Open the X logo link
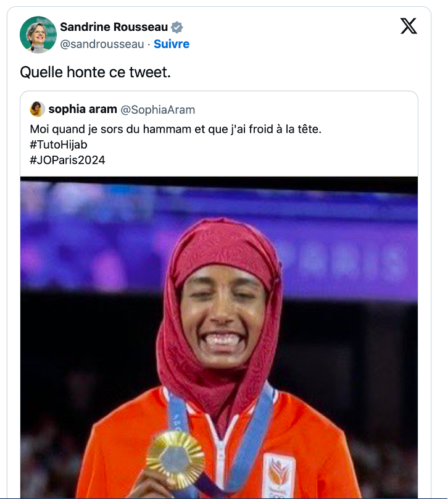 409,26
